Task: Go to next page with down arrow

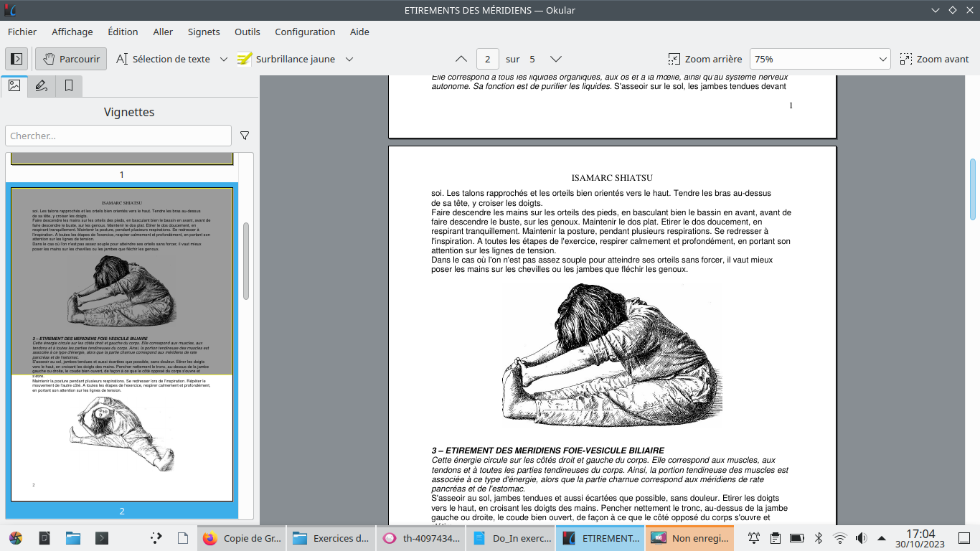Action: point(555,59)
